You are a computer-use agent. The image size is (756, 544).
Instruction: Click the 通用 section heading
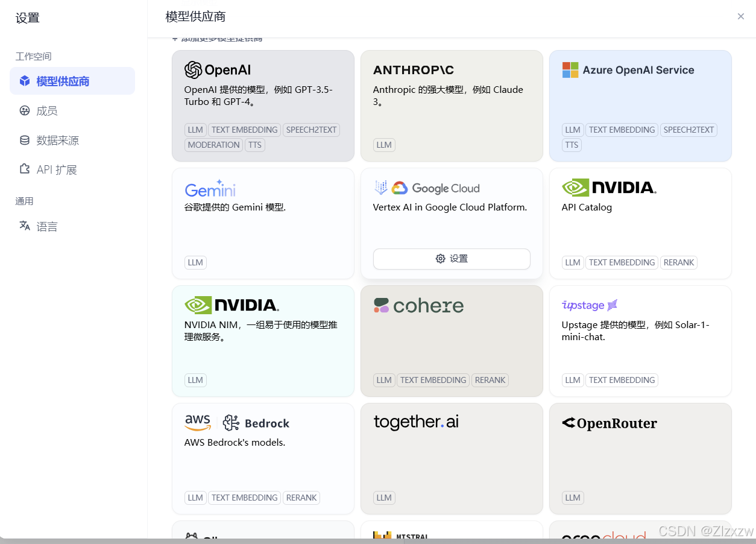pos(24,201)
